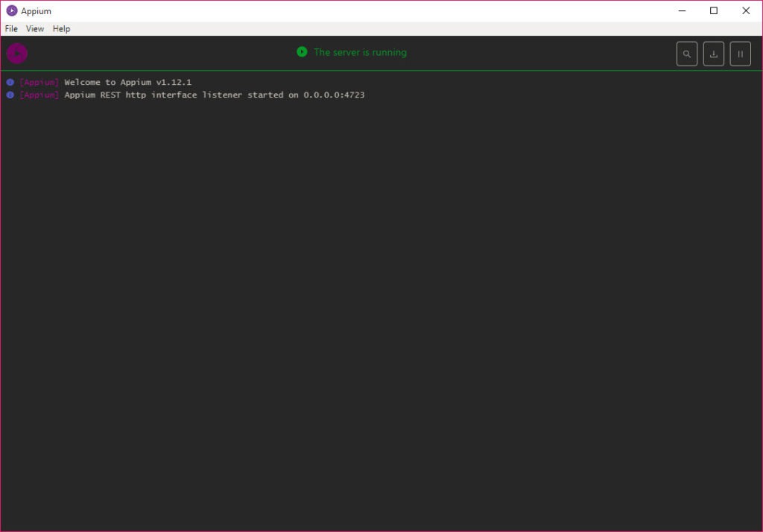Screen dimensions: 763x532
Task: Click info icon beside Welcome to Appium line
Action: 10,82
